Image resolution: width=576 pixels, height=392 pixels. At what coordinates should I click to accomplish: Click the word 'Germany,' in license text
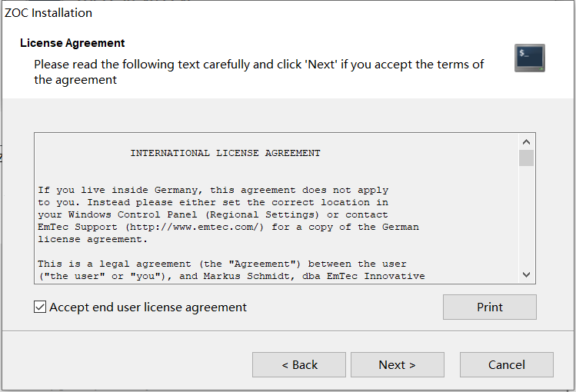pyautogui.click(x=178, y=190)
